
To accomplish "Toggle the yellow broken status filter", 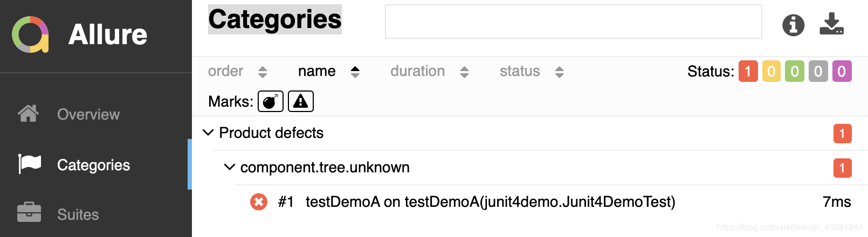I will click(x=771, y=71).
